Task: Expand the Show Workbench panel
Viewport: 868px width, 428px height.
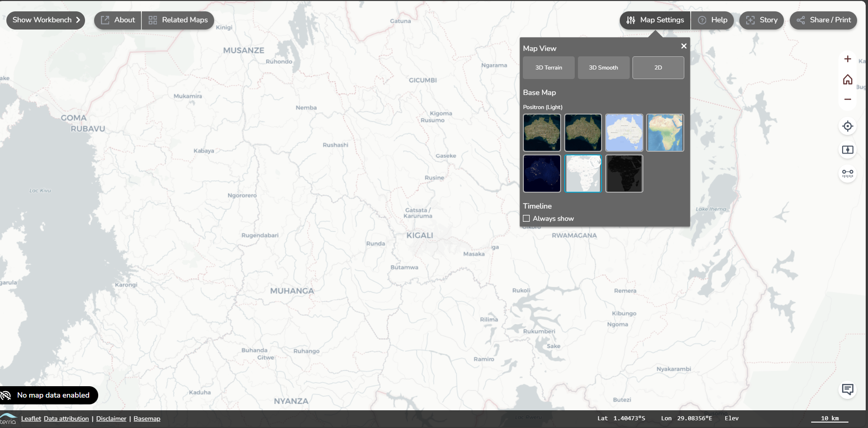Action: (x=45, y=20)
